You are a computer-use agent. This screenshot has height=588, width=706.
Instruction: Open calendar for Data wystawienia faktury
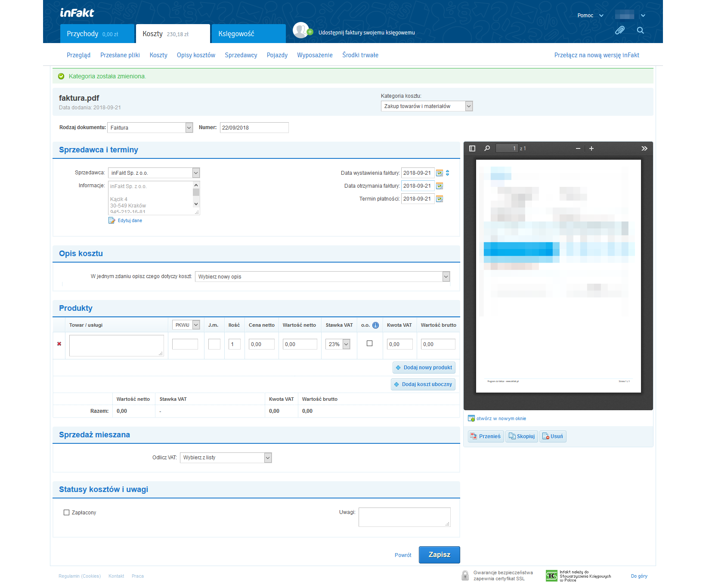point(440,173)
